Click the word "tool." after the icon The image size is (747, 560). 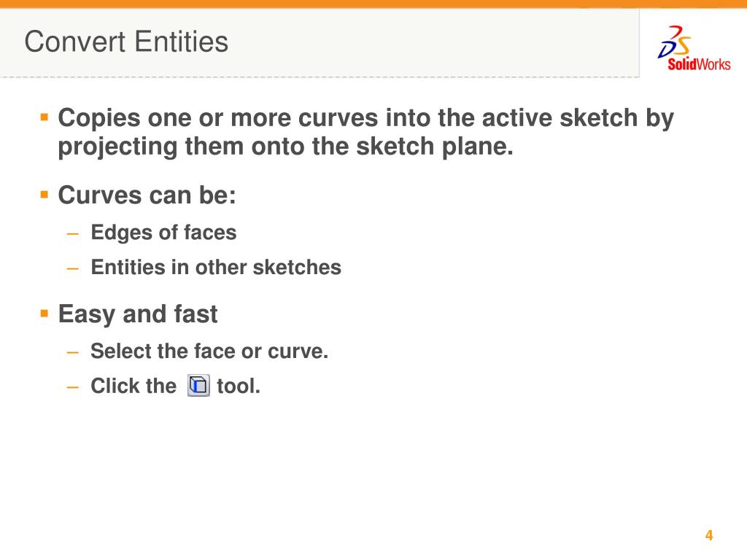tap(239, 386)
